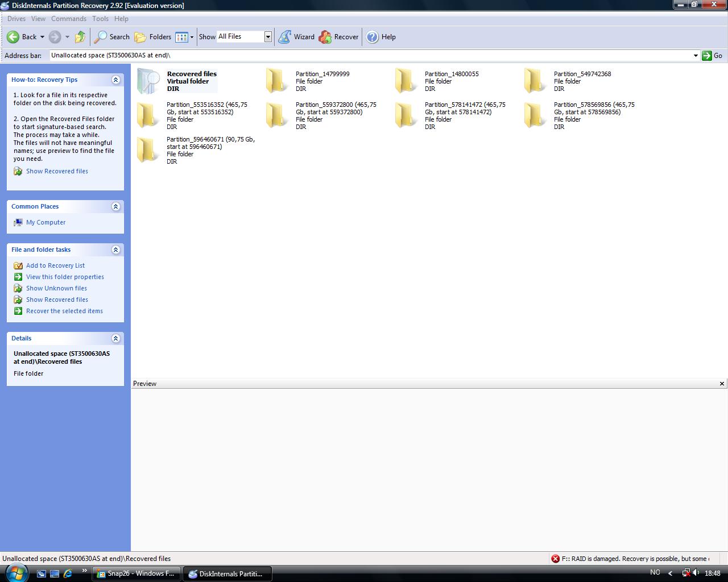Click the Windows Start orb

click(x=16, y=573)
